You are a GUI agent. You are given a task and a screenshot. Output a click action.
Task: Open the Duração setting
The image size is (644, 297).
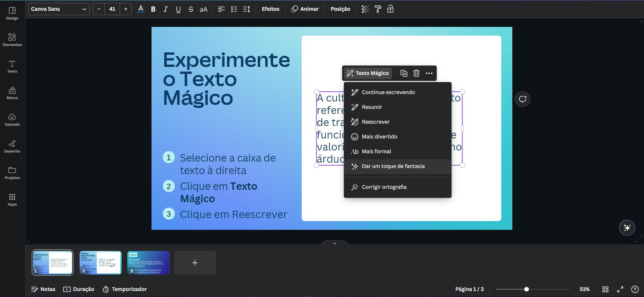79,289
